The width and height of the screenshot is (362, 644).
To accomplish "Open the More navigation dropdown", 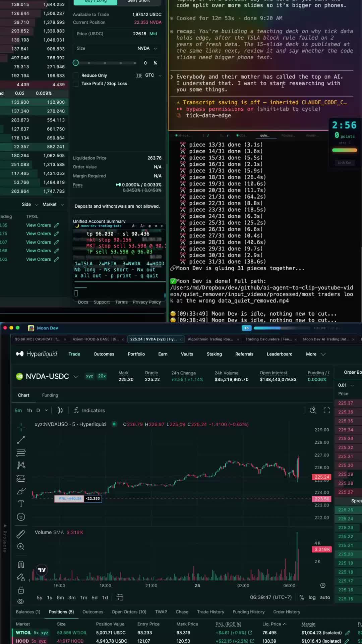I will click(315, 354).
